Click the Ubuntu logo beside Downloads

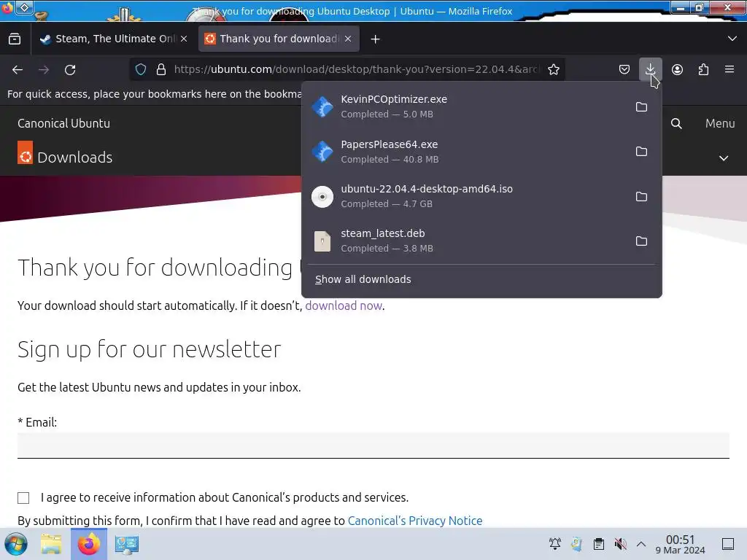(26, 152)
